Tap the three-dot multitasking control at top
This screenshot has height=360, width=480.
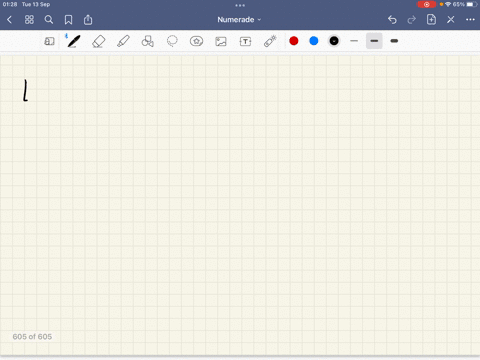tap(240, 5)
